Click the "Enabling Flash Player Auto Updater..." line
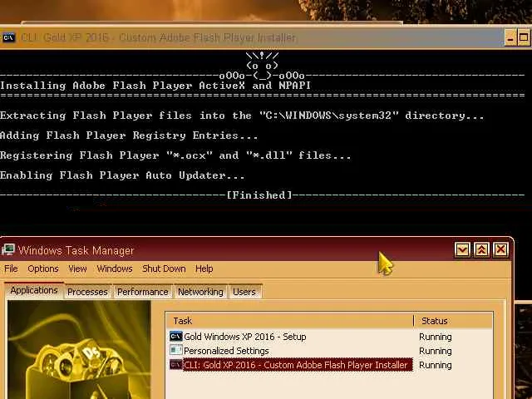The image size is (532, 399). pos(122,175)
